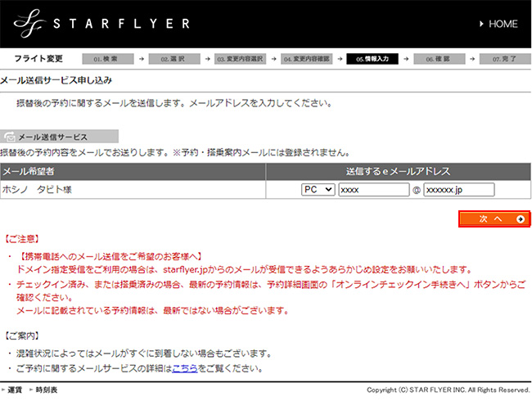Screen dimensions: 532x401
Task: Focus the email username field with xxxx
Action: click(x=373, y=189)
